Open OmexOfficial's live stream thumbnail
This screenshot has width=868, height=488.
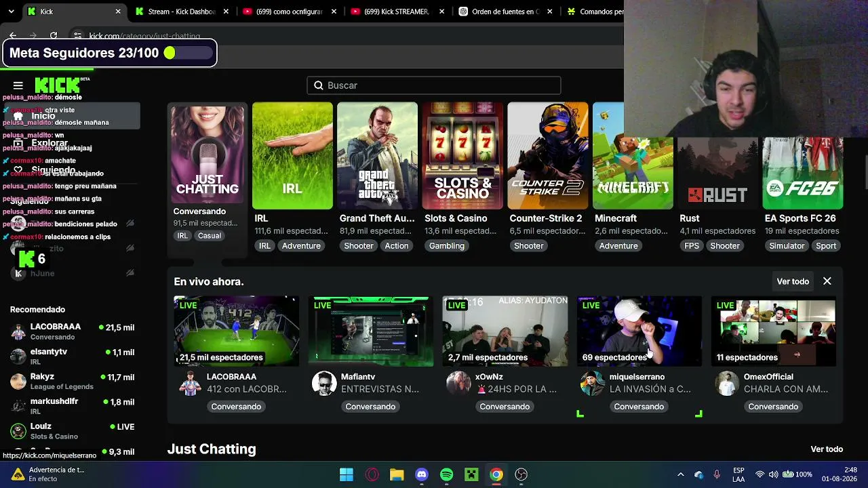click(x=773, y=331)
